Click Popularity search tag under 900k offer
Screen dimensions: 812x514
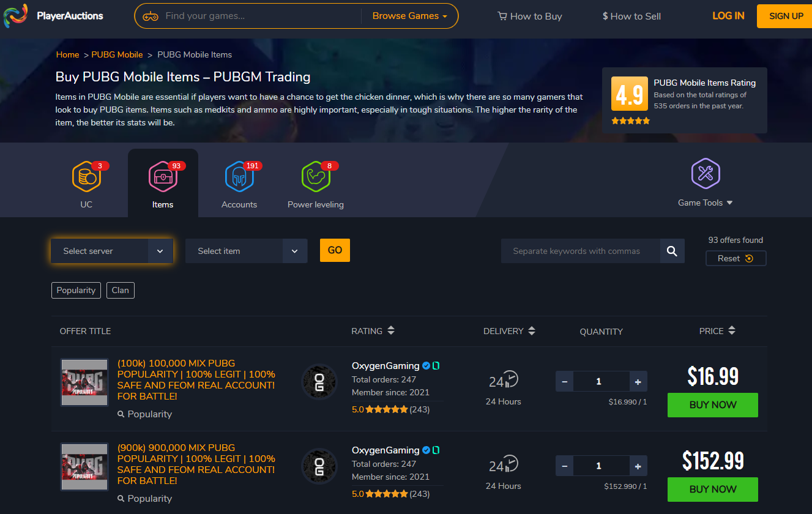pyautogui.click(x=144, y=499)
